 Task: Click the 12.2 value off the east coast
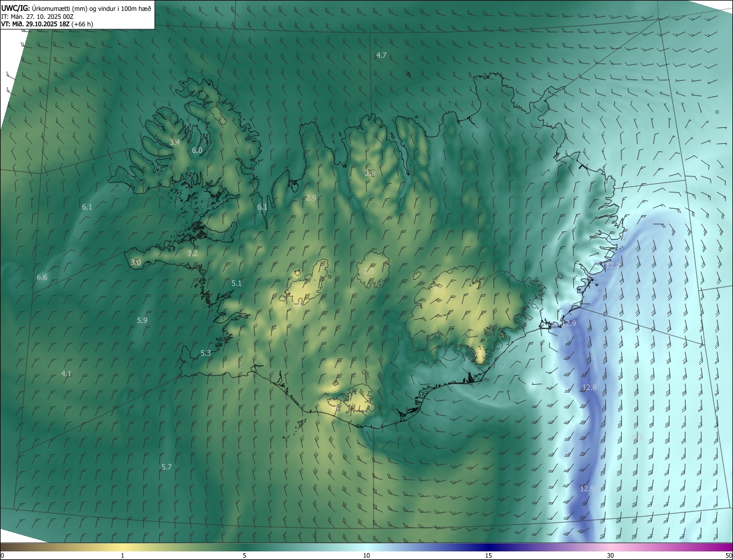612,266
